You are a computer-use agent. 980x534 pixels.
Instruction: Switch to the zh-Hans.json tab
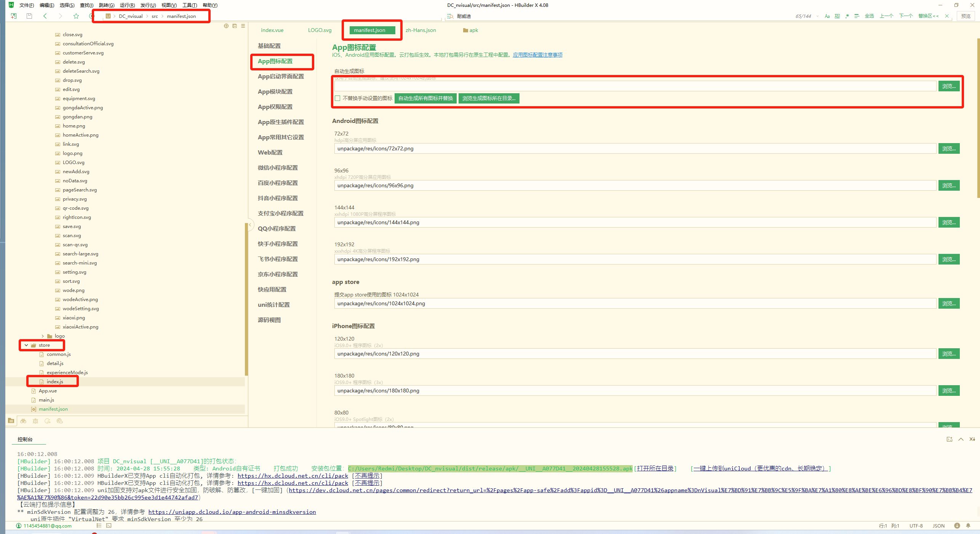pyautogui.click(x=420, y=30)
